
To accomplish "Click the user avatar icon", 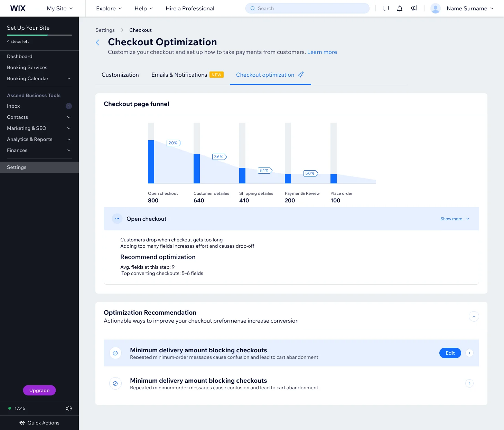I will (436, 8).
